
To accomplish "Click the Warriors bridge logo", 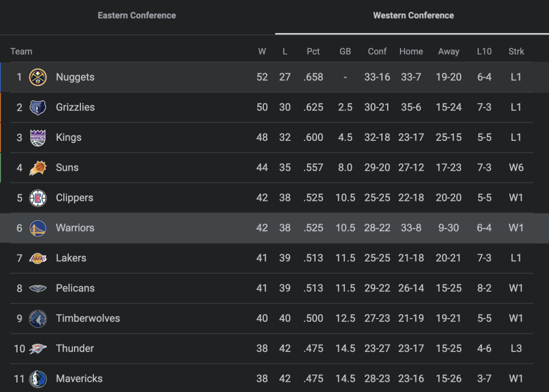I will (x=38, y=228).
